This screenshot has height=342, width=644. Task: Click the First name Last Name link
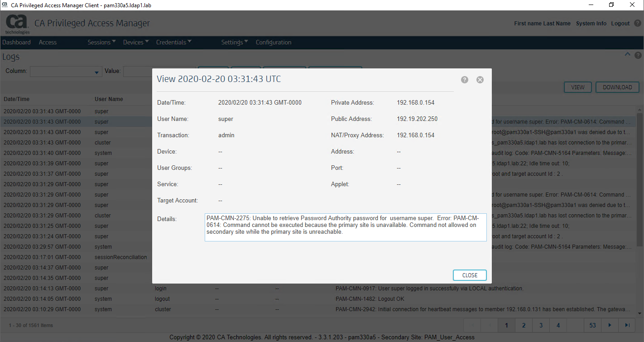point(542,24)
